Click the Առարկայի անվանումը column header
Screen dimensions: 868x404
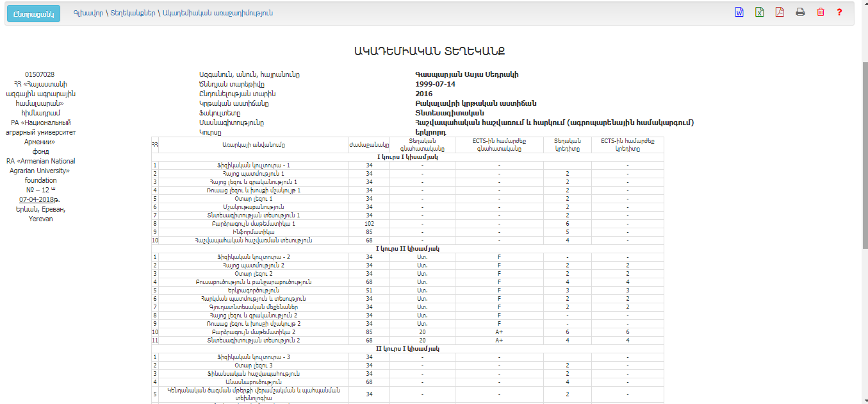coord(253,145)
